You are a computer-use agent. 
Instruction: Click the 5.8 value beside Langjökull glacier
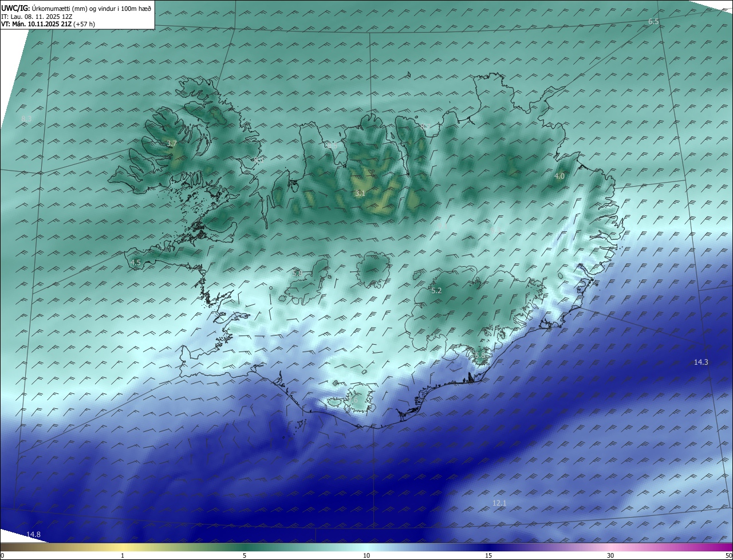[297, 274]
